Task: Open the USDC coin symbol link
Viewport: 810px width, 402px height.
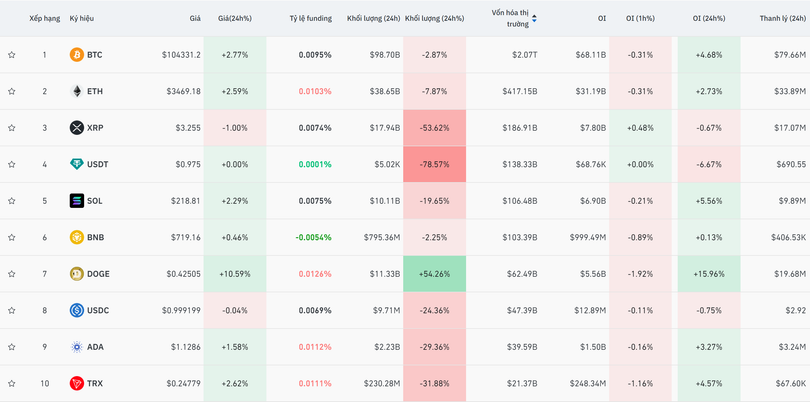Action: point(99,310)
